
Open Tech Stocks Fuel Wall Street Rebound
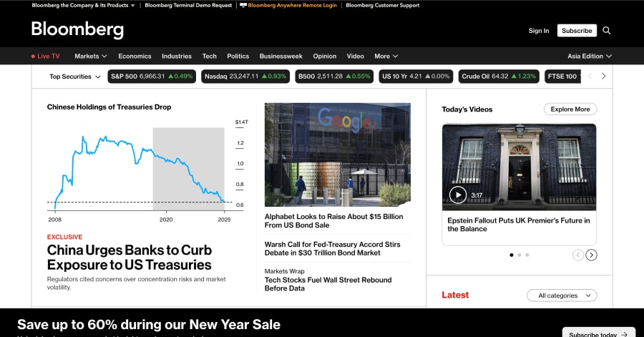328,284
